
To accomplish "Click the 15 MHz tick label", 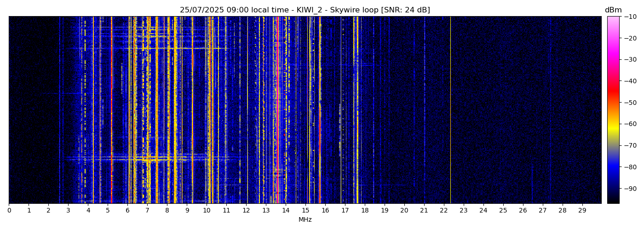I will pos(305,211).
